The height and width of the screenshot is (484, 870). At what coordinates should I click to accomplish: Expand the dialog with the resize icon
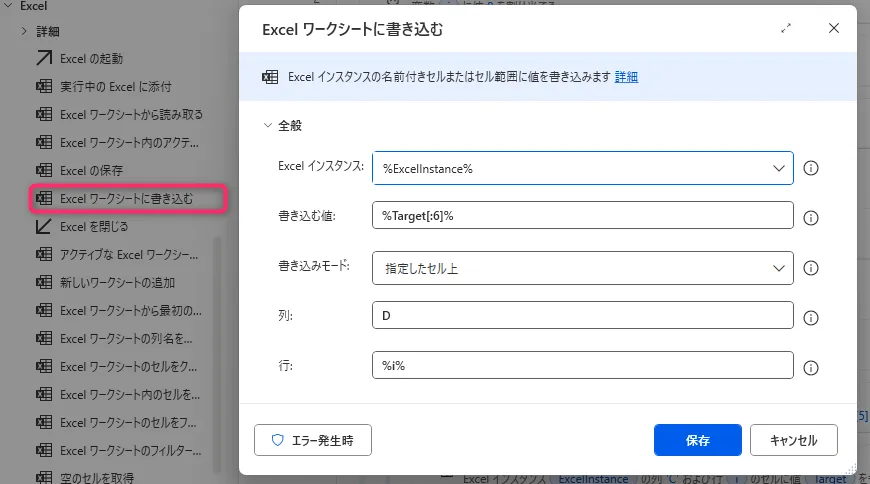[786, 29]
